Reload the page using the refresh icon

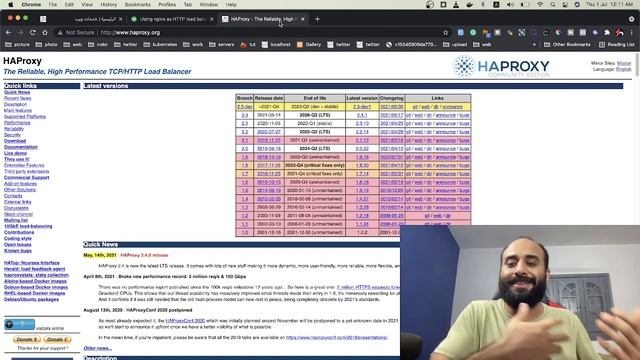pos(33,32)
